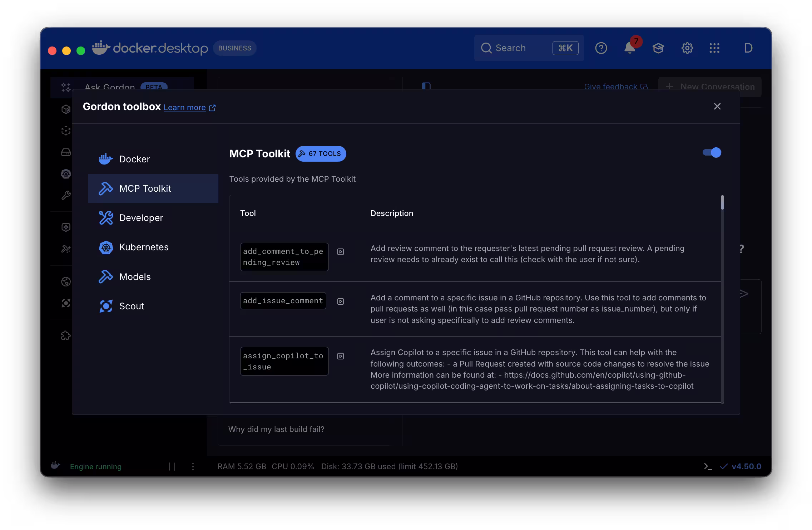Click the help question mark icon

click(601, 48)
